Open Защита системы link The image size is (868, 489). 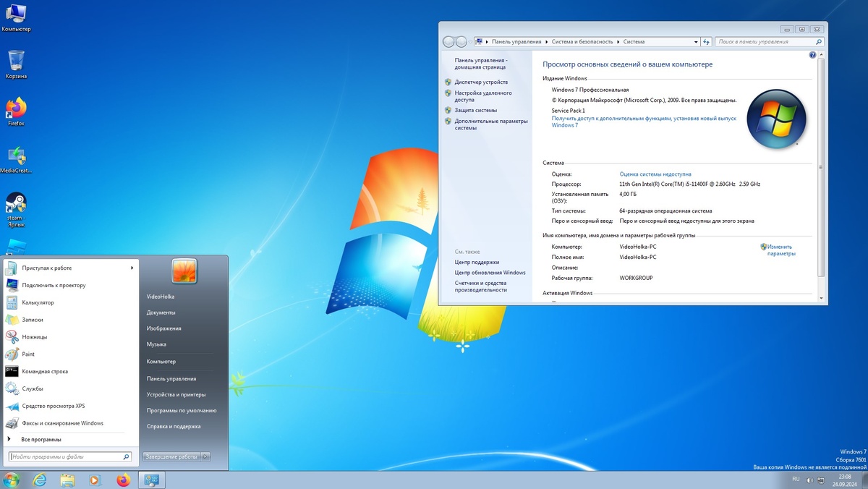[x=476, y=111]
